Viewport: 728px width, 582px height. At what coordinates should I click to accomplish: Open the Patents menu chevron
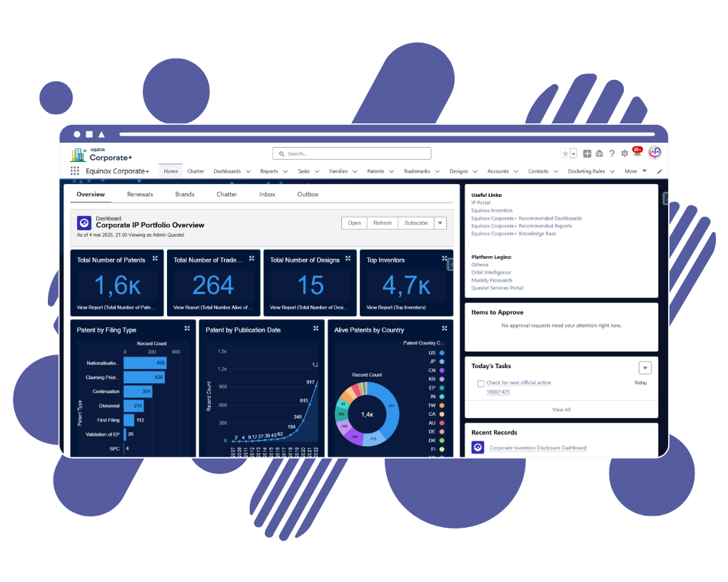tap(391, 172)
